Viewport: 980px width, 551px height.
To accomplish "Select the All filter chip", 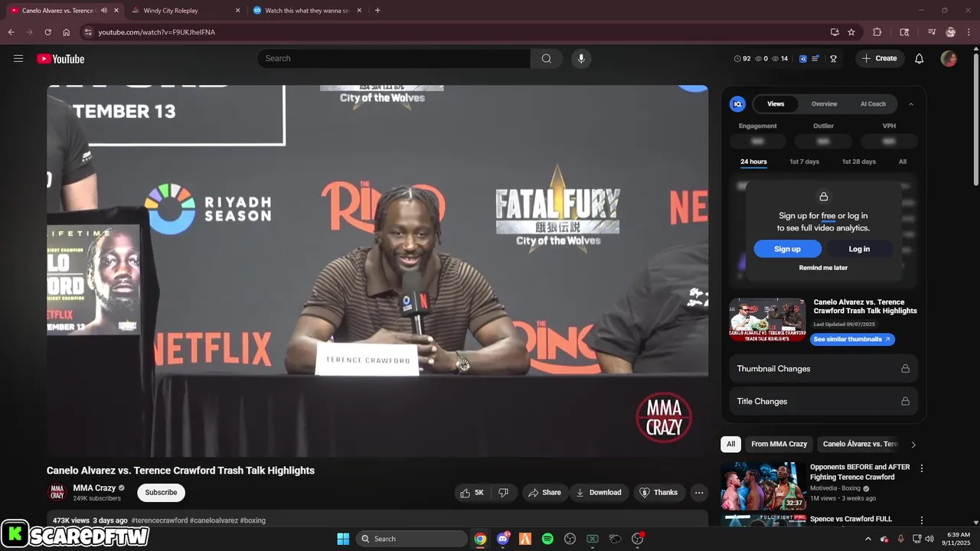I will 730,444.
